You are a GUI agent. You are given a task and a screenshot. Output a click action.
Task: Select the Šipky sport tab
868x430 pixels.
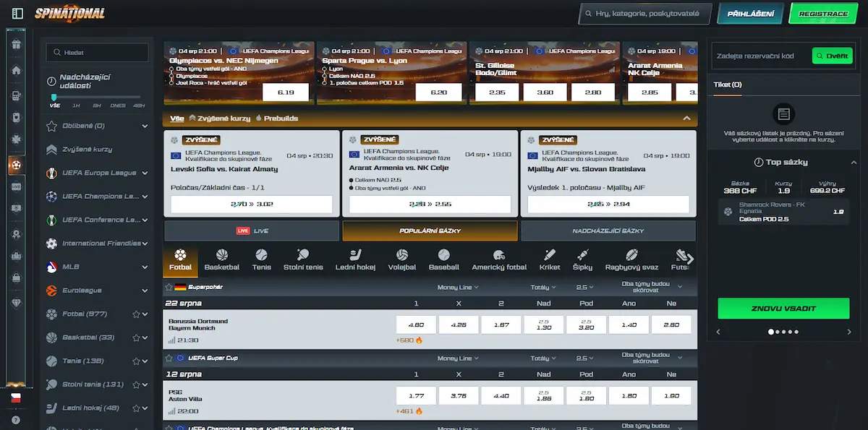point(582,260)
